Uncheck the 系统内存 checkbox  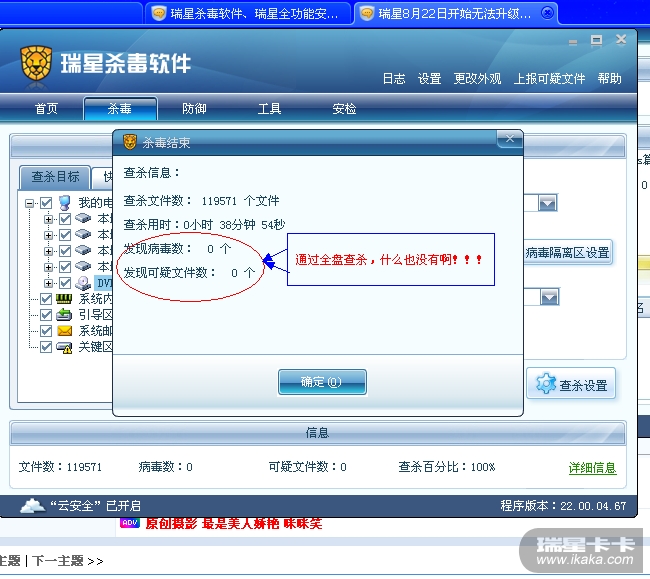tap(46, 299)
